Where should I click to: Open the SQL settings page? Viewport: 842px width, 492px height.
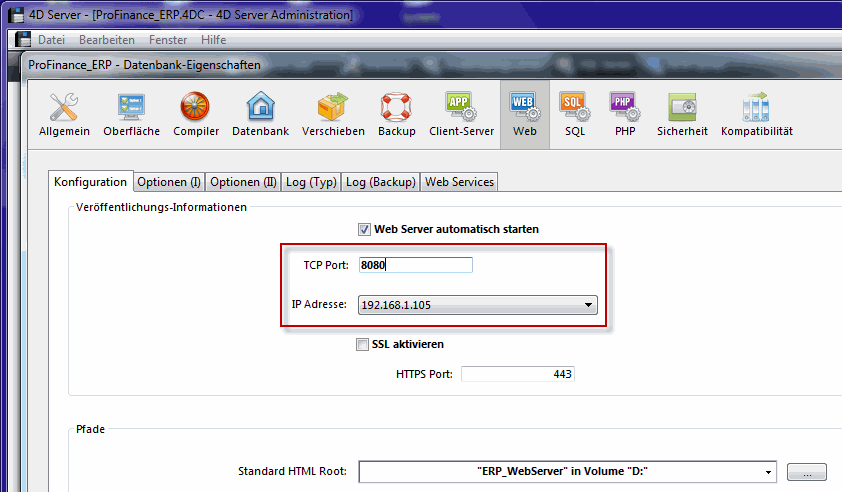pyautogui.click(x=574, y=114)
